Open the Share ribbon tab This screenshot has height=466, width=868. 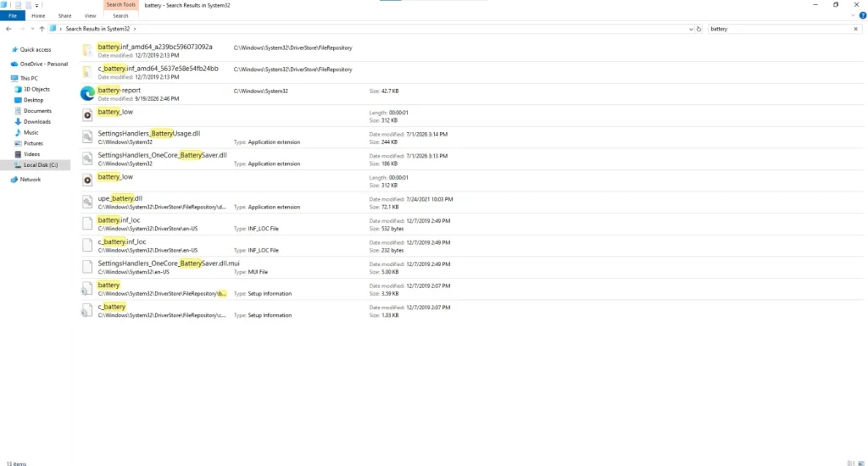coord(64,15)
